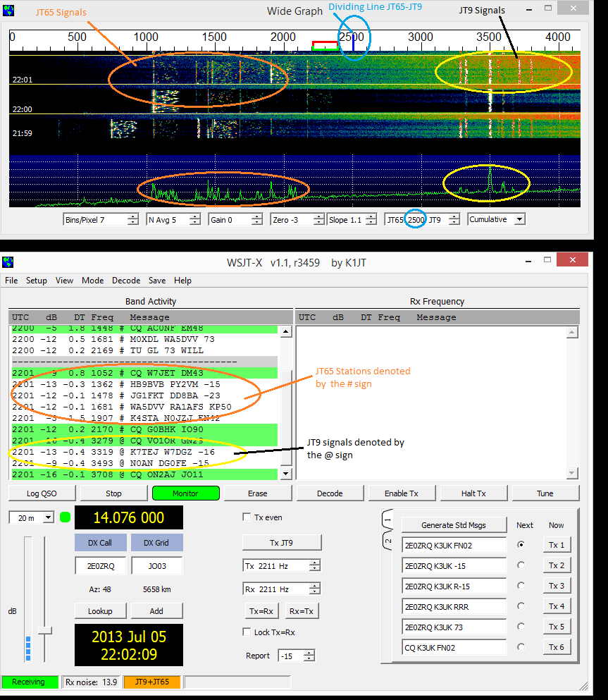Click the WSJT-X application icon in the title bar
608x700 pixels.
click(x=8, y=262)
